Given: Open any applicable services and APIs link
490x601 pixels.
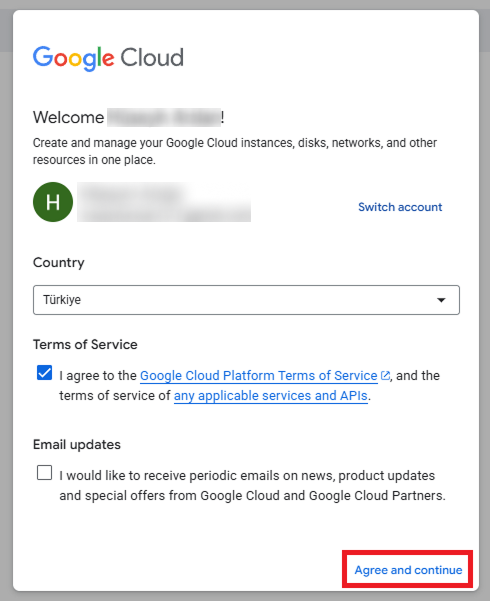Looking at the screenshot, I should [x=271, y=396].
